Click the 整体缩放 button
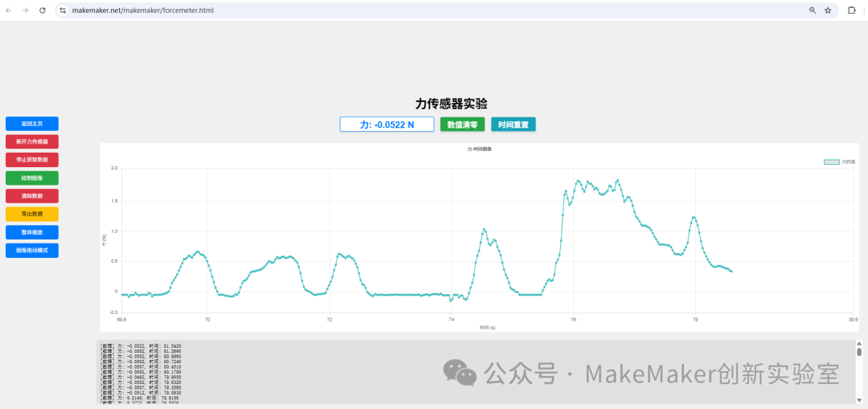 pyautogui.click(x=32, y=232)
